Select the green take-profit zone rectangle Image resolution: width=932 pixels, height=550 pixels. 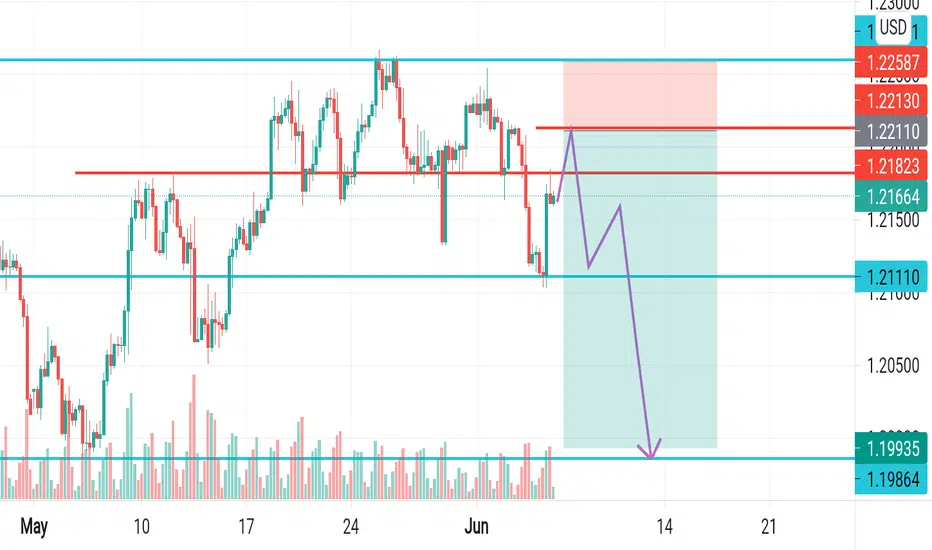(640, 288)
